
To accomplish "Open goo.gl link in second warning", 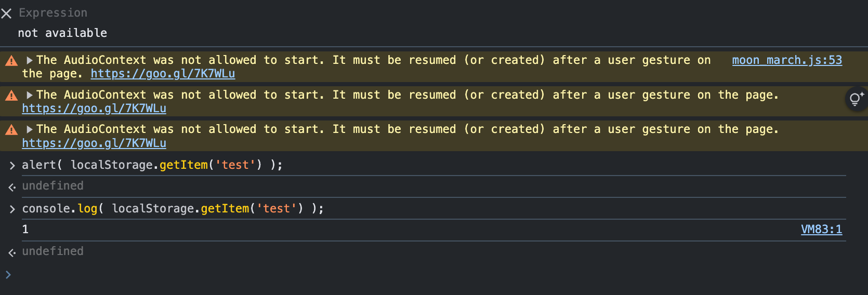I will point(94,109).
